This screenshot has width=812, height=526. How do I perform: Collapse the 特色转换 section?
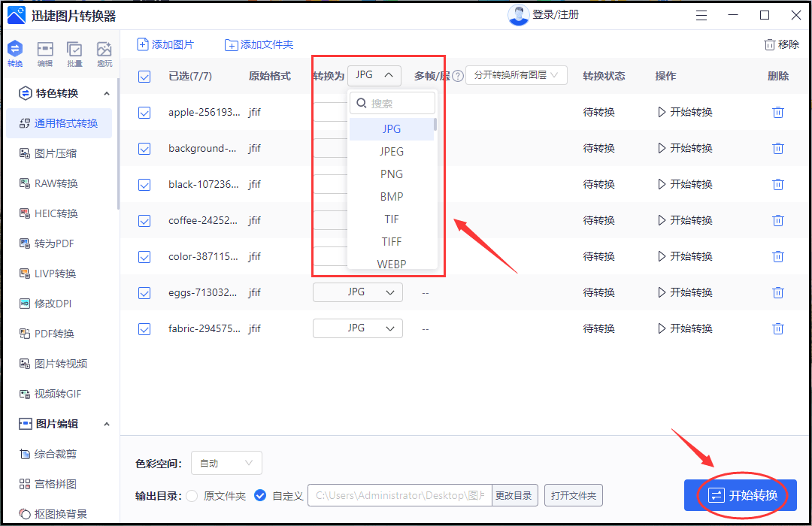106,94
